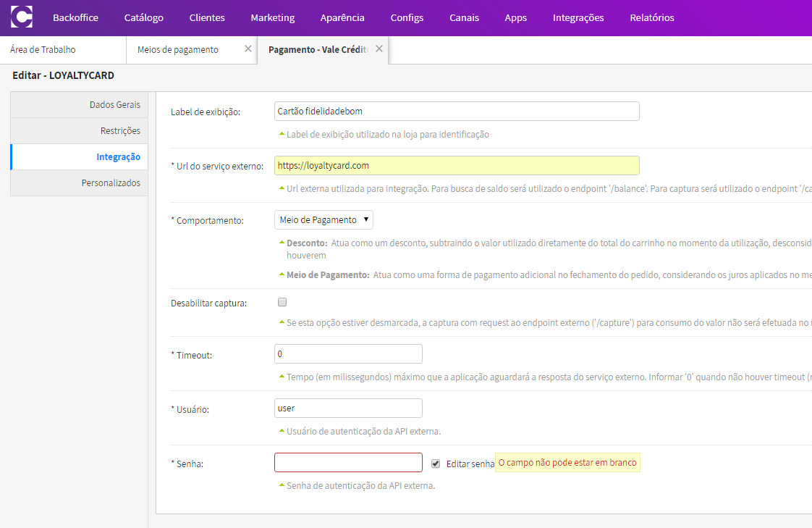Viewport: 812px width, 528px height.
Task: Open the Catálogo menu
Action: (x=144, y=17)
